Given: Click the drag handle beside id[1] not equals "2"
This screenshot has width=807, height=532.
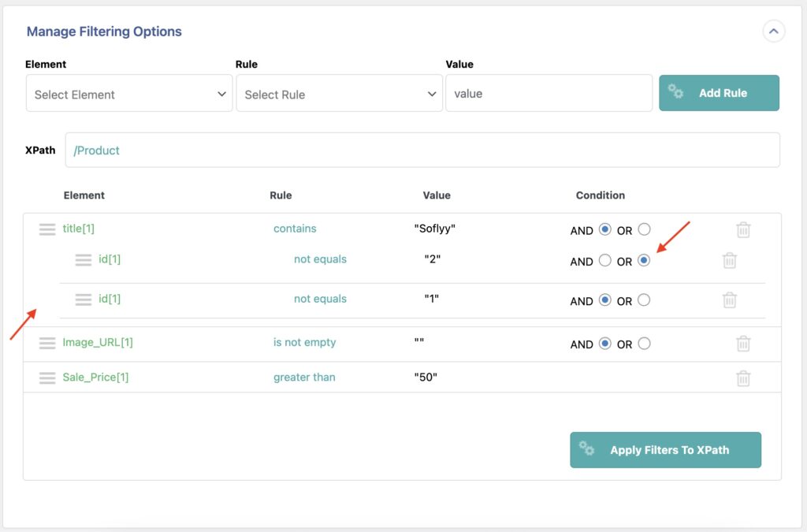Looking at the screenshot, I should [84, 260].
